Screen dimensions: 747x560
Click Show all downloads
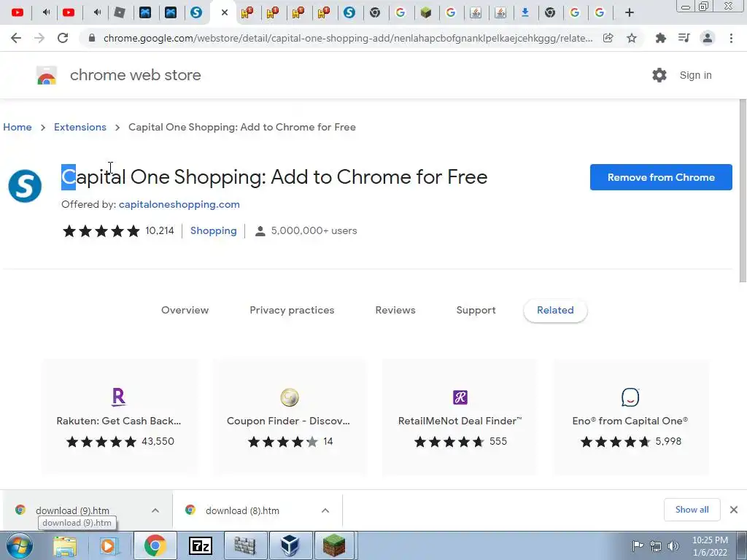(692, 510)
